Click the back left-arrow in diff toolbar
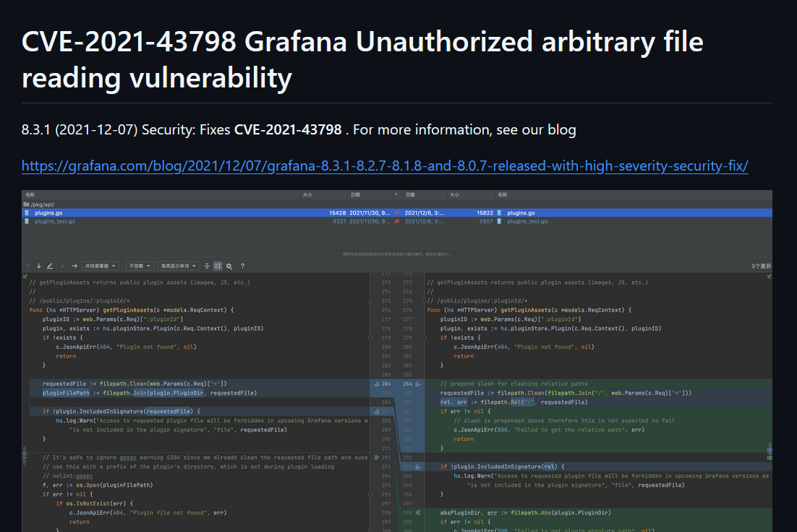797x532 pixels. click(x=64, y=266)
